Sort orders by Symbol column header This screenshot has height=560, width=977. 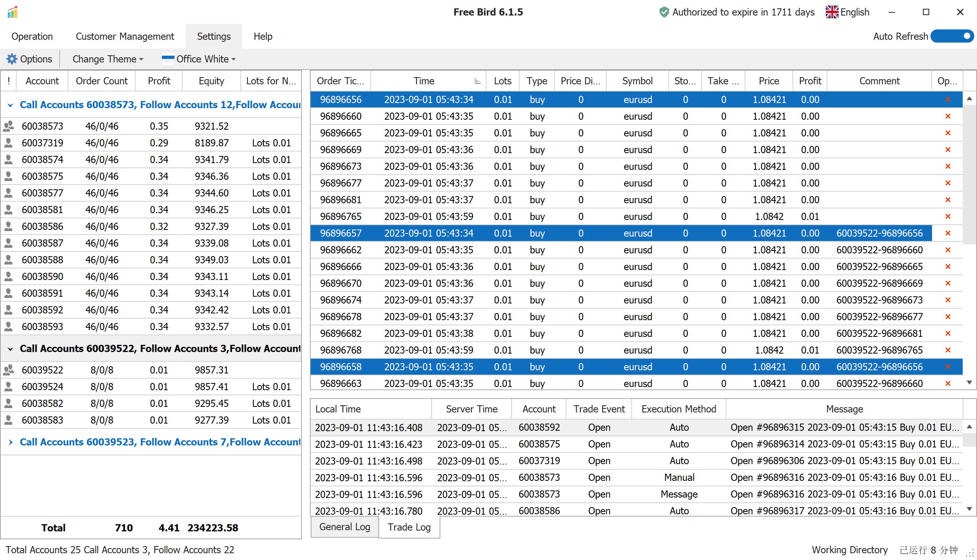[x=637, y=81]
